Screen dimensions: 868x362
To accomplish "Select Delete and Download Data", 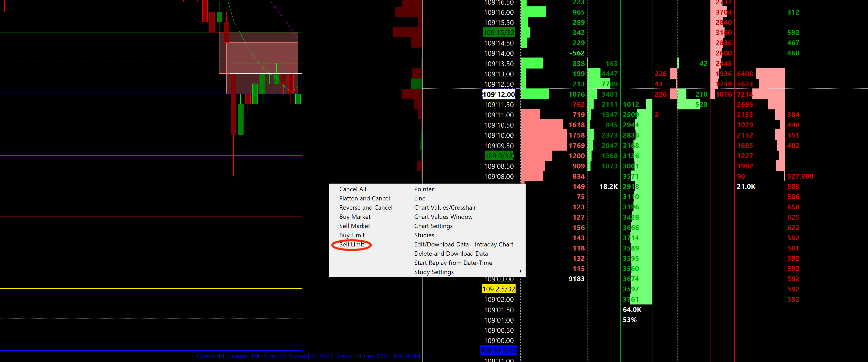I will coord(451,254).
